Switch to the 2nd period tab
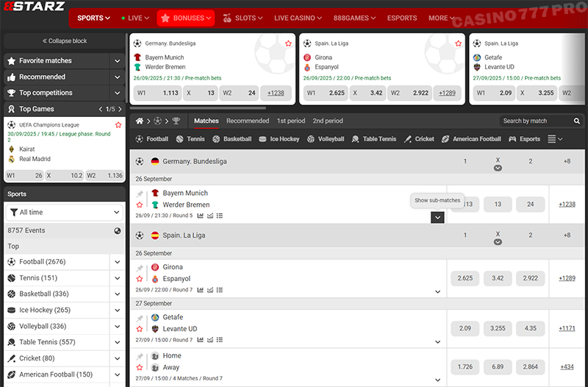The image size is (588, 387). click(x=328, y=121)
